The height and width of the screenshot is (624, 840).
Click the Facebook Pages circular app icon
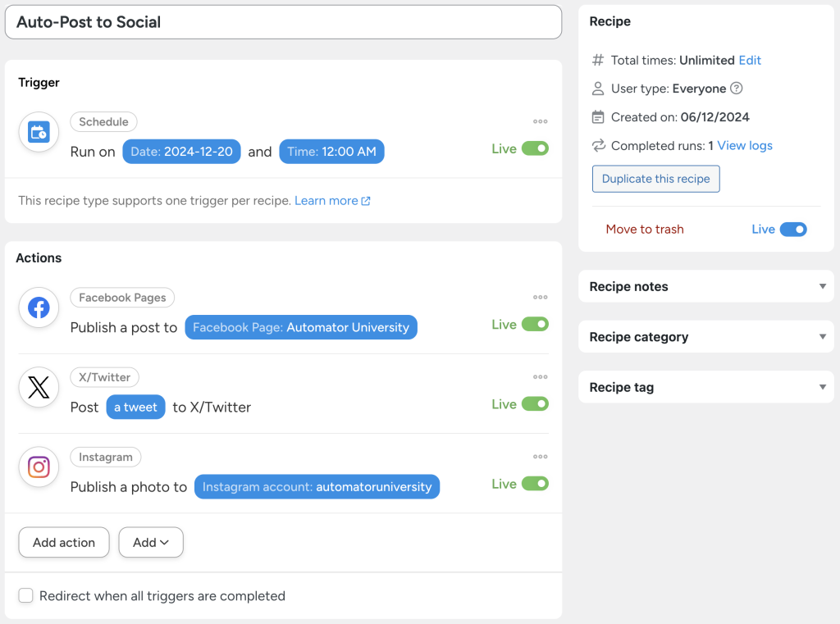[38, 307]
